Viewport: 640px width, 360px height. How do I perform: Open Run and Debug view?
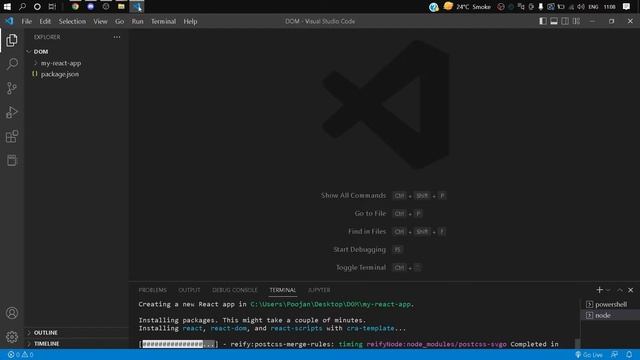coord(12,112)
